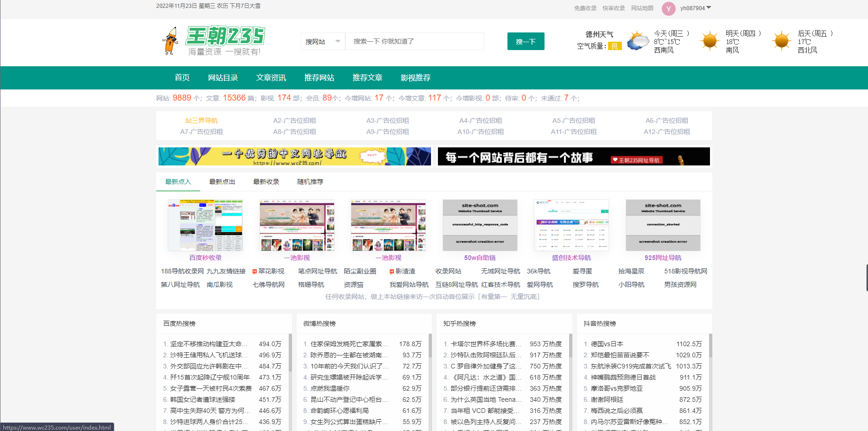The height and width of the screenshot is (431, 868).
Task: Open Weibo item 陈乔恩的一生都在被湖南…
Action: (x=349, y=355)
